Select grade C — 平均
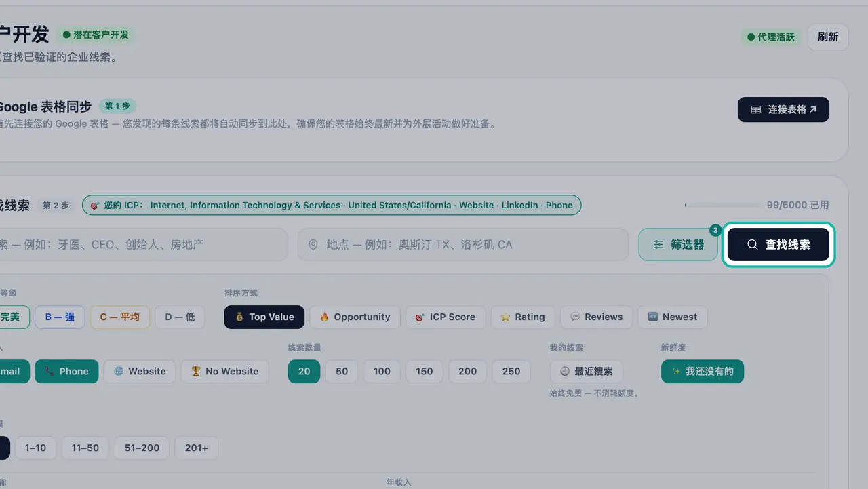The width and height of the screenshot is (868, 489). click(120, 317)
